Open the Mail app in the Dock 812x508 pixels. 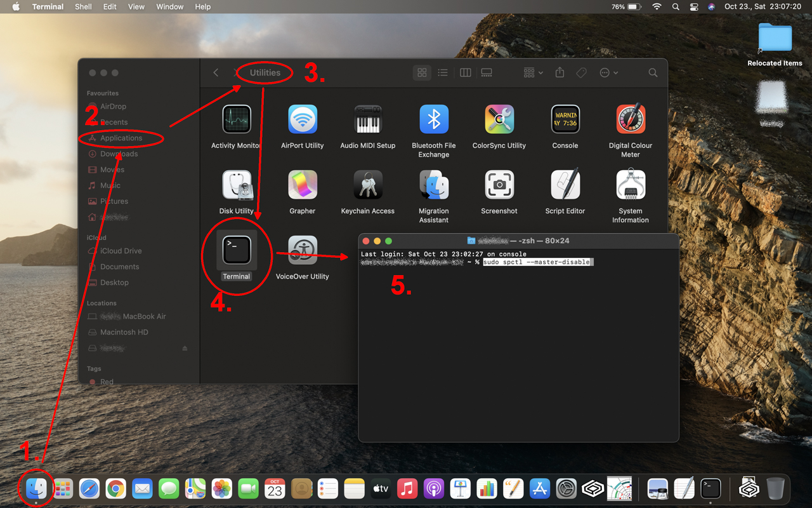pos(142,488)
